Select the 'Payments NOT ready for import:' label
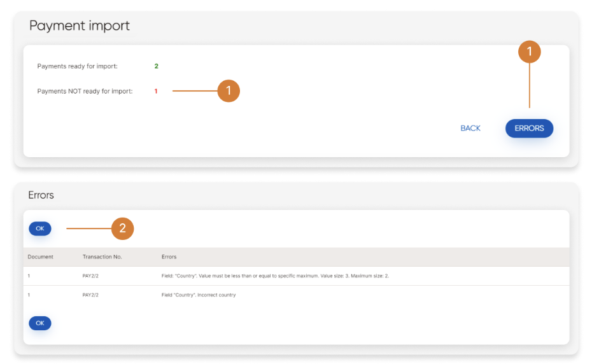Screen dimensions: 592x364 [x=85, y=92]
